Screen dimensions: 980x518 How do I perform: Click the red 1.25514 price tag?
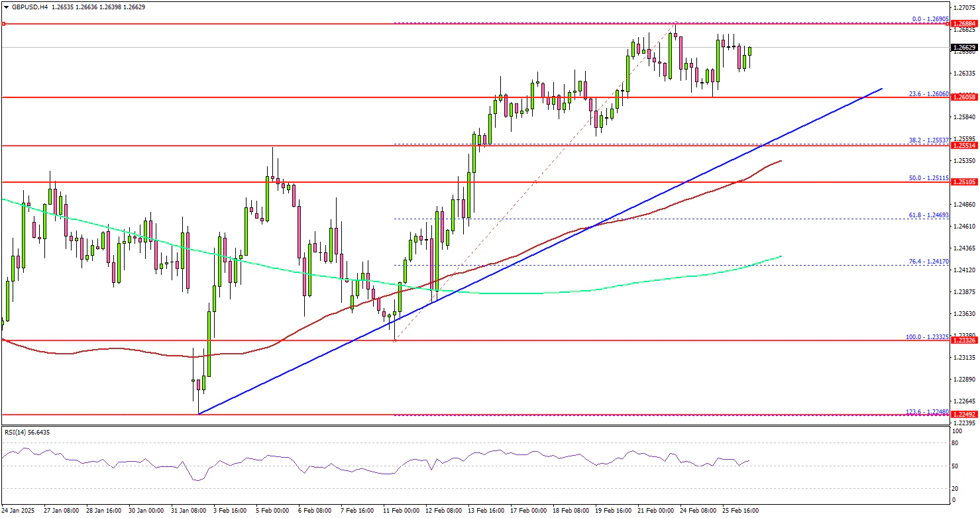(965, 145)
